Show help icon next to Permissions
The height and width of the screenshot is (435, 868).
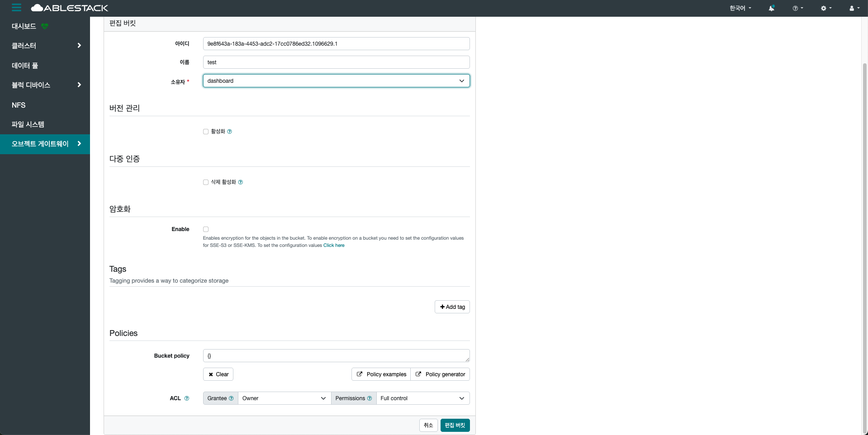tap(370, 398)
